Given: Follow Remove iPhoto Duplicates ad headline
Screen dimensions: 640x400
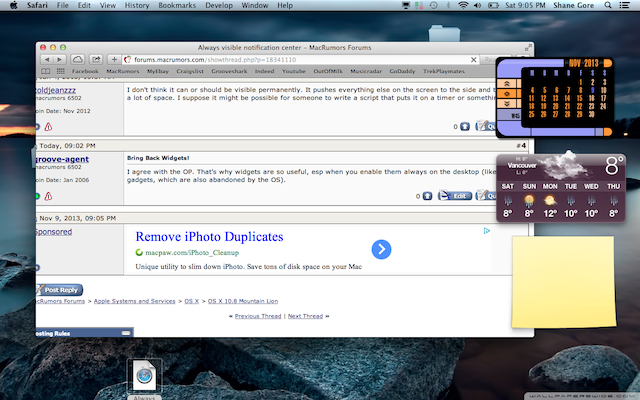Looking at the screenshot, I should coord(209,237).
